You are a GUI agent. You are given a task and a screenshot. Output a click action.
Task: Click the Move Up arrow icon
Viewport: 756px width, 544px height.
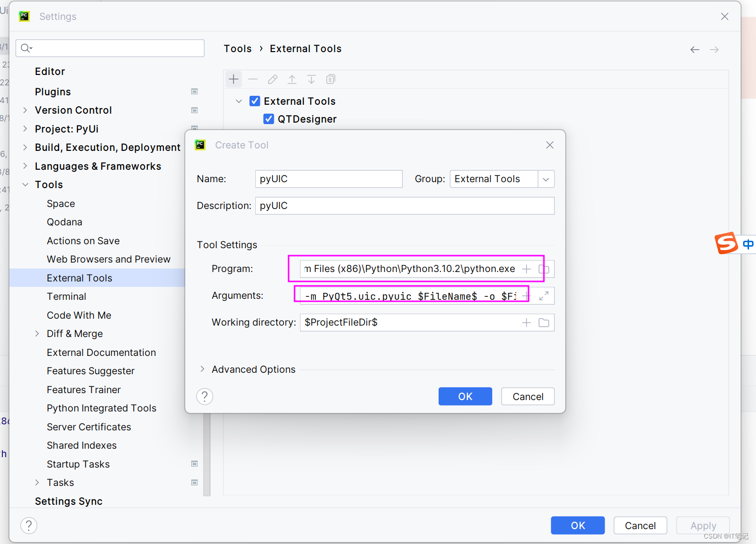(x=292, y=79)
